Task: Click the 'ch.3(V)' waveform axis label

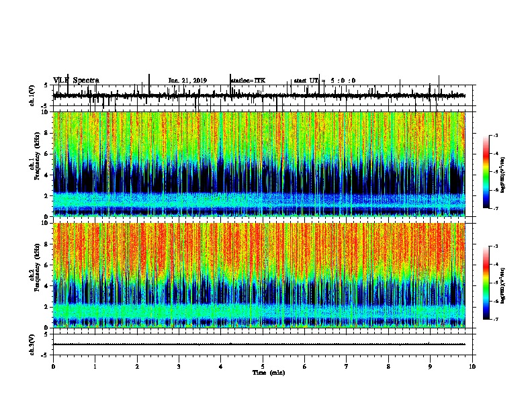Action: (x=32, y=345)
